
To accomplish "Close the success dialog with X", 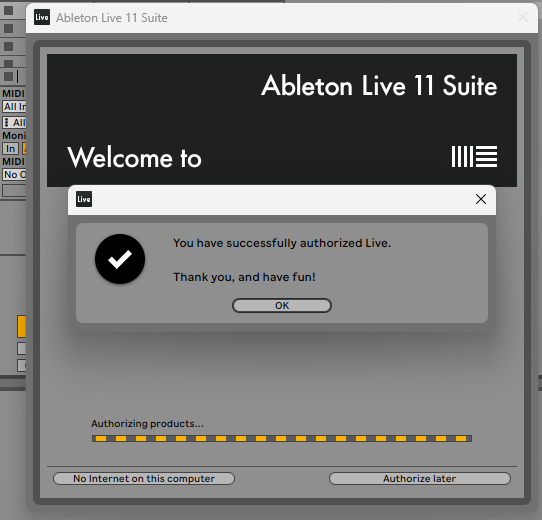I will (x=481, y=199).
